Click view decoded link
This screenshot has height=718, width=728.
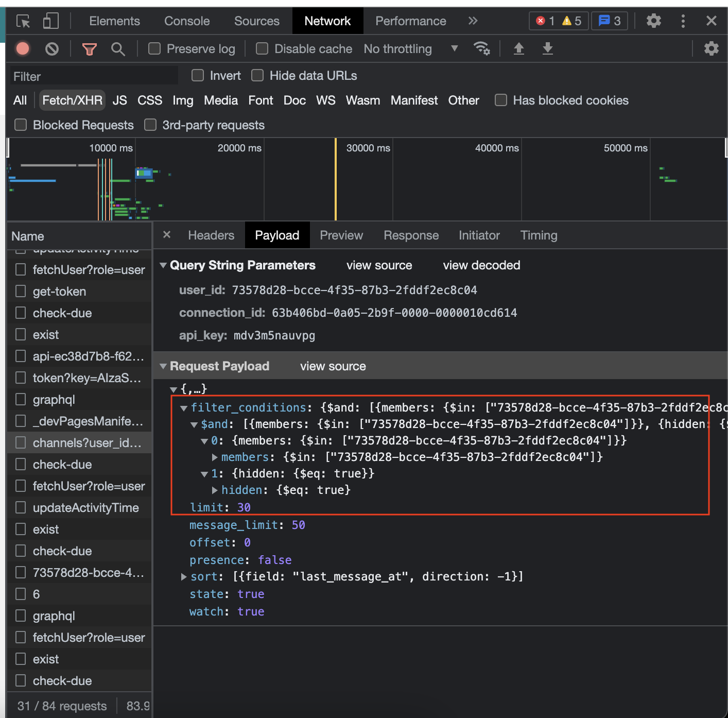(x=481, y=265)
